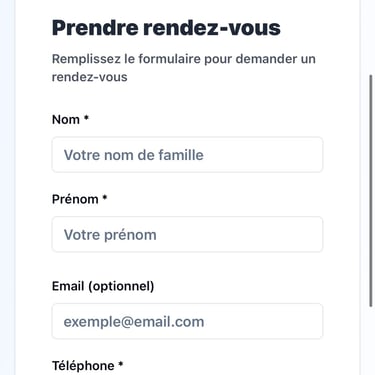Click the exemple@email.com placeholder text
Screen dimensions: 375x375
click(x=134, y=322)
